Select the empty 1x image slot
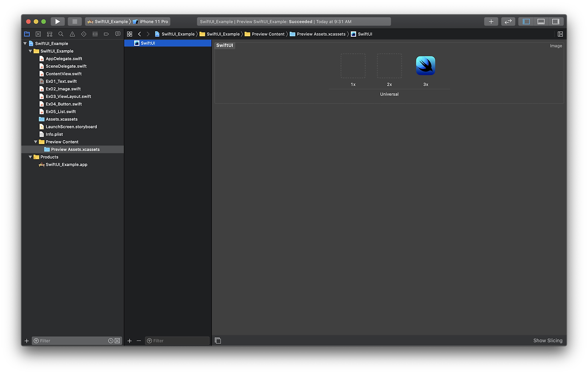The image size is (588, 374). pos(353,66)
